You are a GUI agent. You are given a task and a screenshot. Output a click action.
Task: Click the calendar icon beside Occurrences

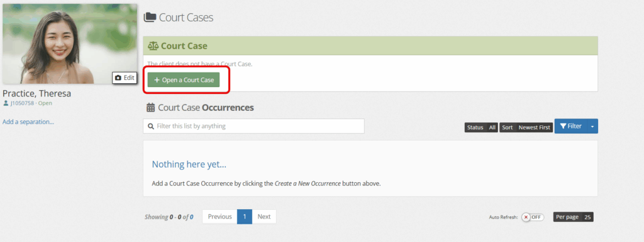click(151, 108)
